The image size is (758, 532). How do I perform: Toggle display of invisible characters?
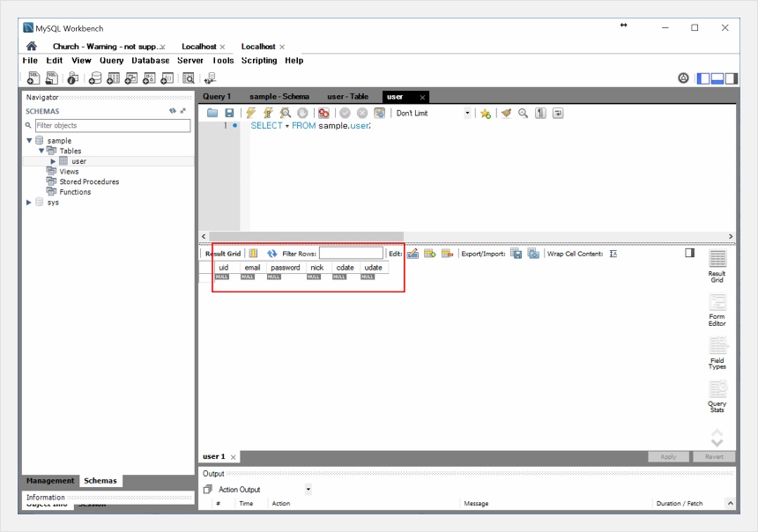click(x=540, y=113)
